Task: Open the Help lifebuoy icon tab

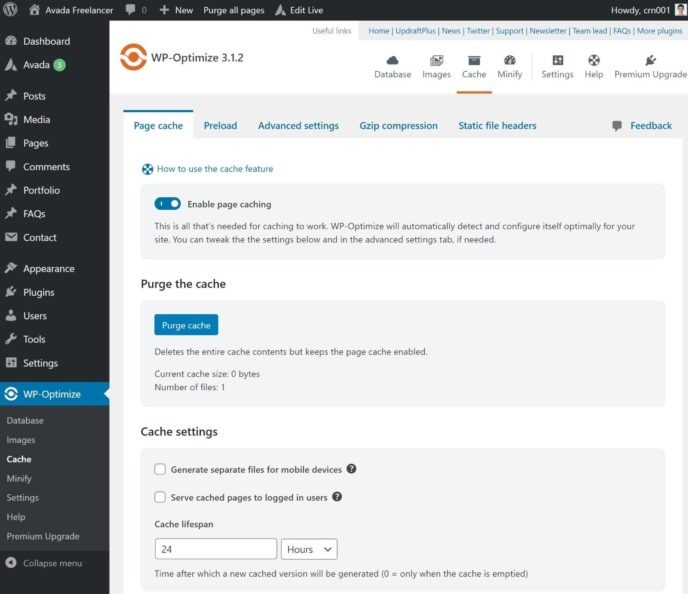Action: click(594, 60)
